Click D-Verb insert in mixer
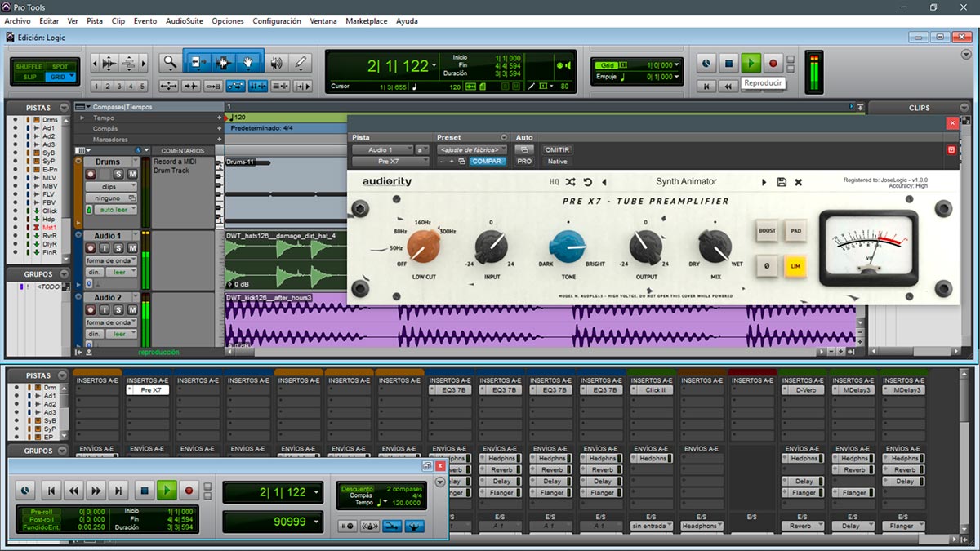This screenshot has width=980, height=551. 803,390
